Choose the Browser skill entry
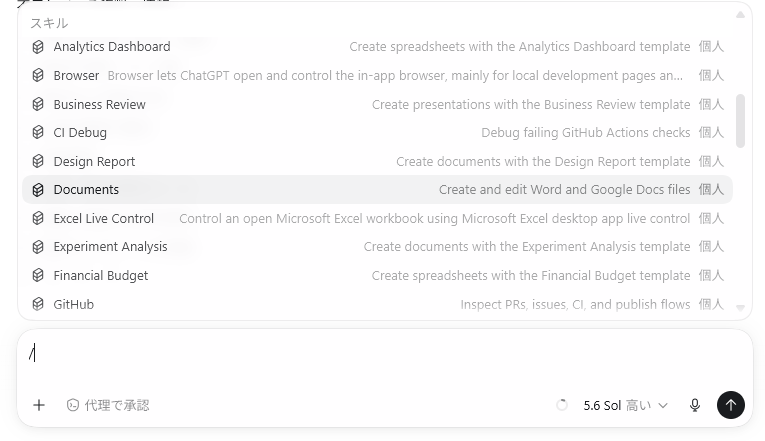Viewport: 765px width, 441px height. point(377,76)
